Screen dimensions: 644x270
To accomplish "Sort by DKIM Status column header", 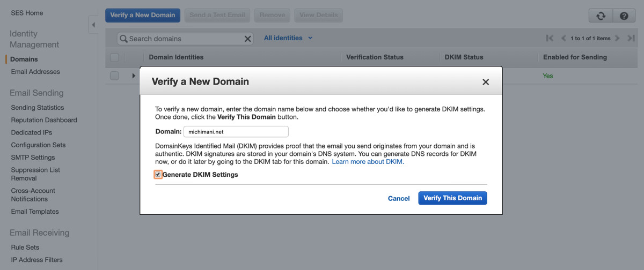I will click(464, 57).
